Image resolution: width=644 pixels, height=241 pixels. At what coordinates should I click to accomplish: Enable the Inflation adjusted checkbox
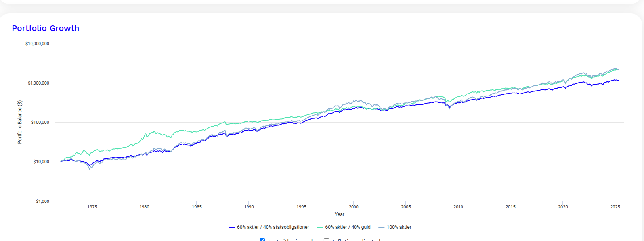point(326,240)
